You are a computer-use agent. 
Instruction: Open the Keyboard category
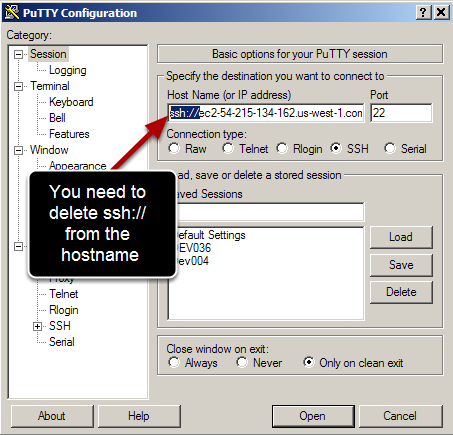point(71,102)
